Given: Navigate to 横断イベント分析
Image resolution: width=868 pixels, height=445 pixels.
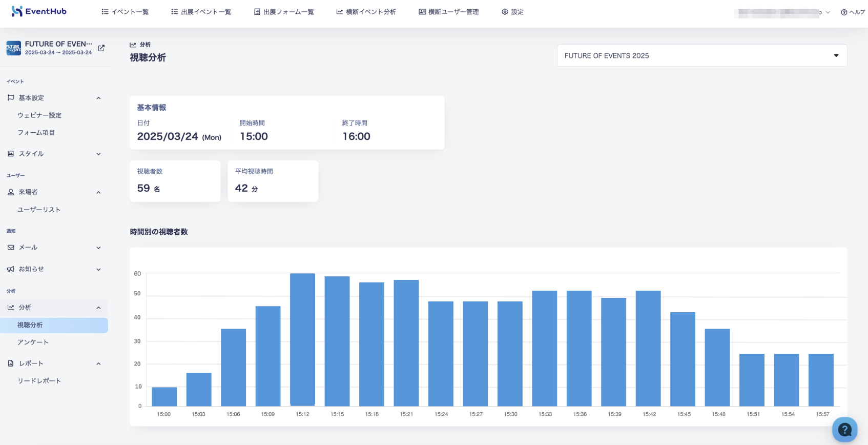Looking at the screenshot, I should click(x=366, y=12).
